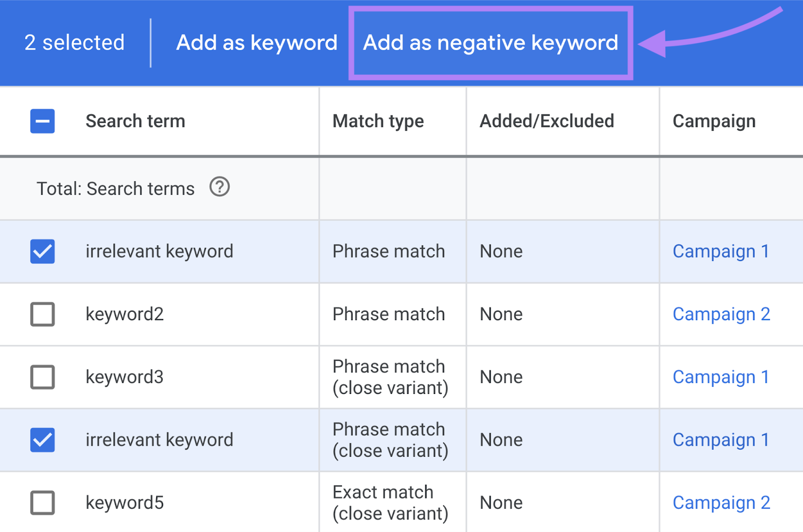
Task: Open Campaign 2 beside keyword2
Action: coord(721,314)
